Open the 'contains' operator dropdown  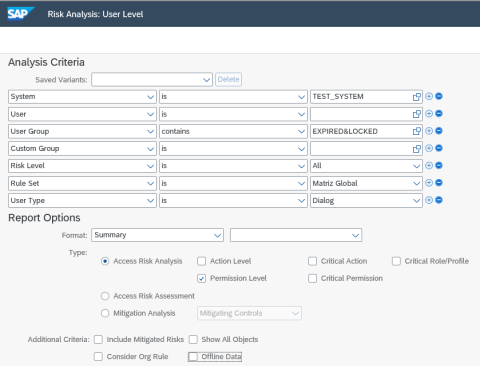point(301,132)
